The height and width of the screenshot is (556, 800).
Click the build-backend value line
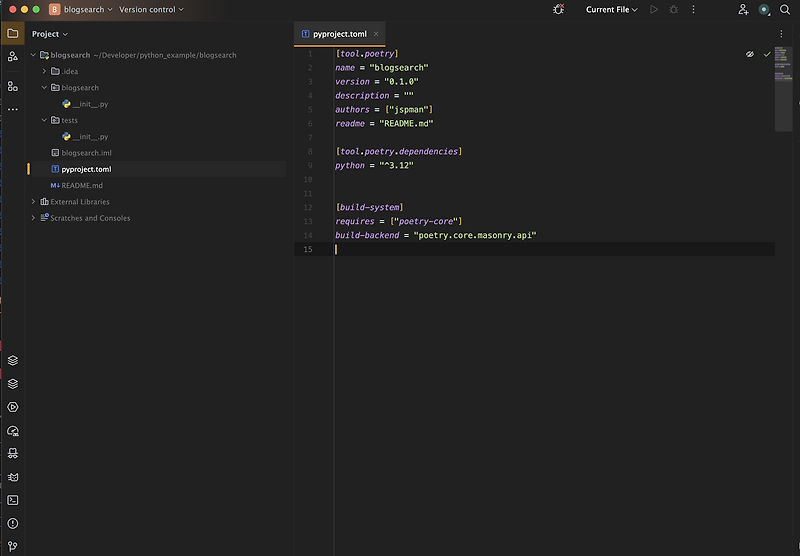[436, 235]
